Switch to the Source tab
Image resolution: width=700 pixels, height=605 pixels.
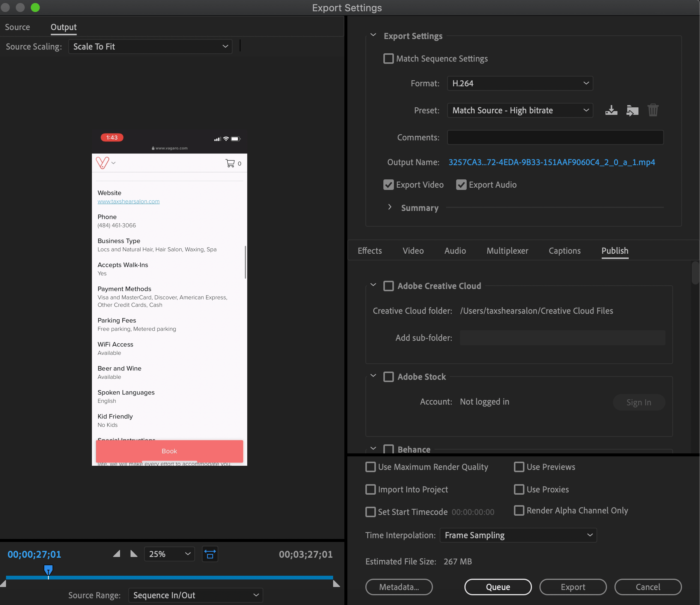(x=17, y=27)
